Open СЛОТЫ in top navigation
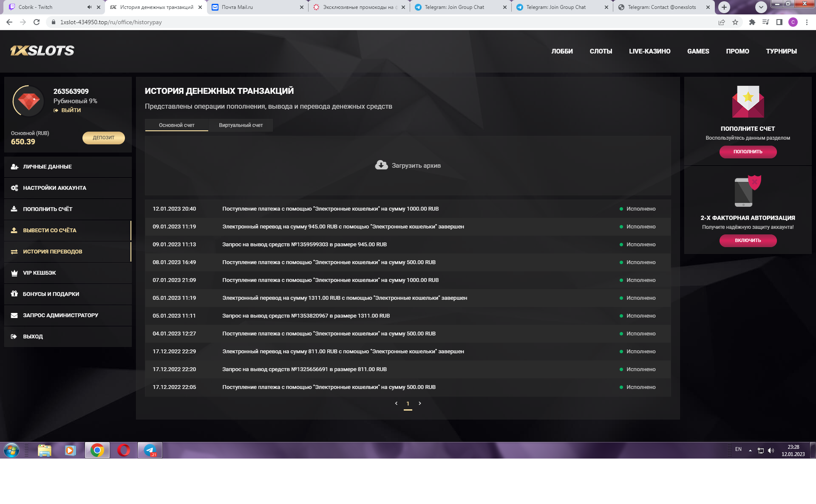This screenshot has height=504, width=816. (601, 51)
